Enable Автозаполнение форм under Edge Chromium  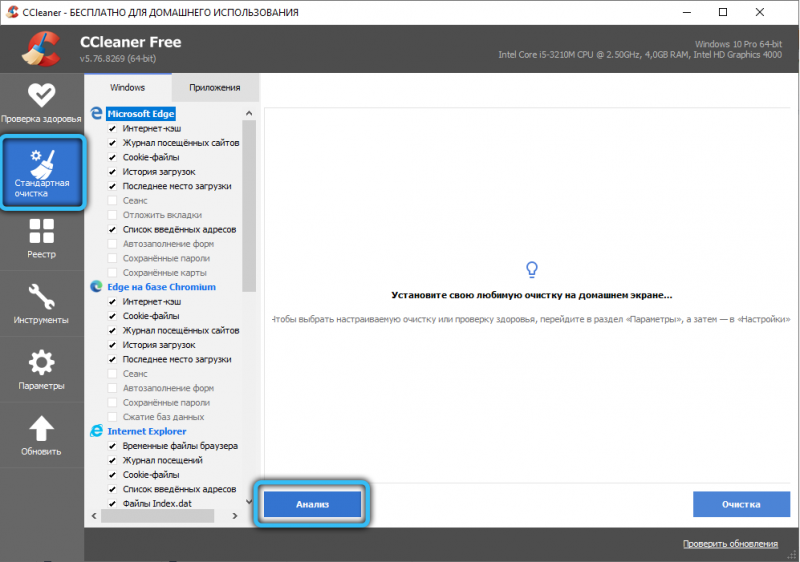(112, 388)
